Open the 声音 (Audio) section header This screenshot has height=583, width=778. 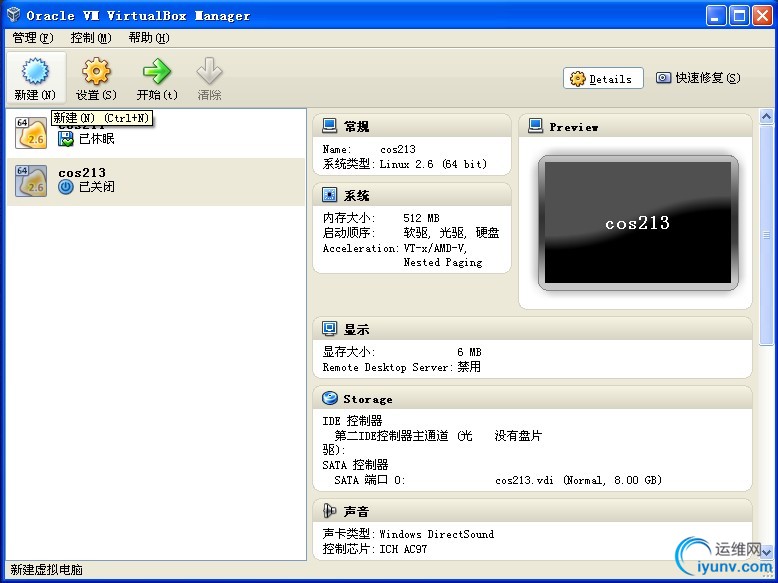[x=532, y=511]
